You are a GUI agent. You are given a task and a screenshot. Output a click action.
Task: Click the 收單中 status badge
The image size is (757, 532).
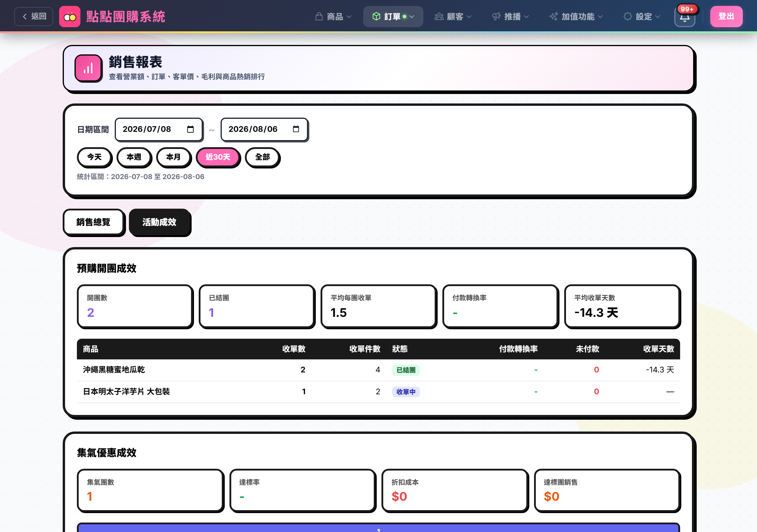tap(406, 392)
